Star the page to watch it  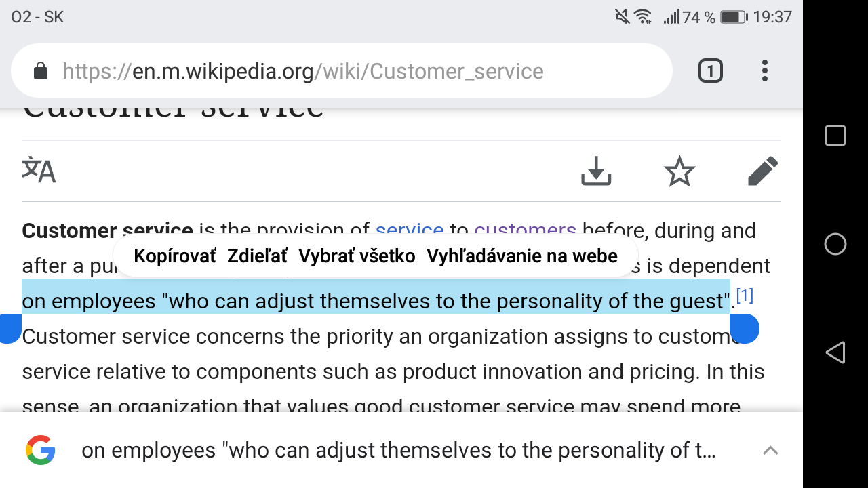click(x=679, y=171)
